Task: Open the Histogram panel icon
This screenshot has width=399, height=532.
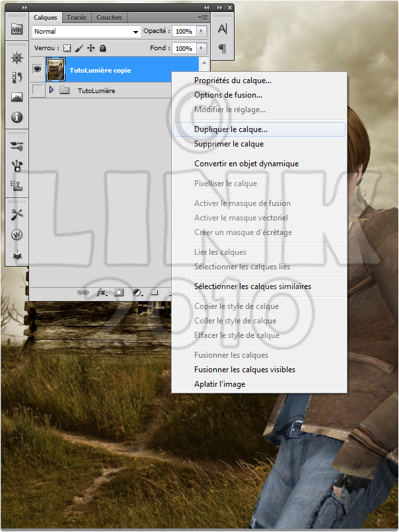Action: pyautogui.click(x=17, y=98)
